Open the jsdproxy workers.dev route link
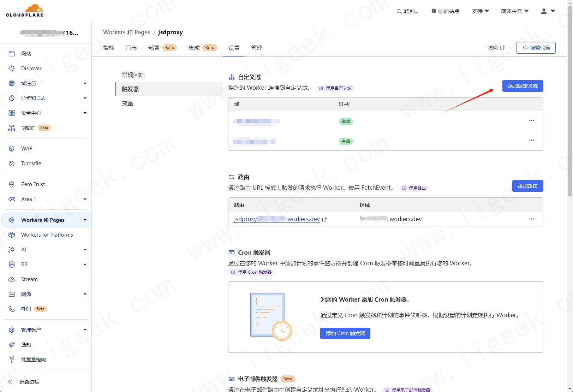Viewport: 573px width, 392px height. (280, 219)
